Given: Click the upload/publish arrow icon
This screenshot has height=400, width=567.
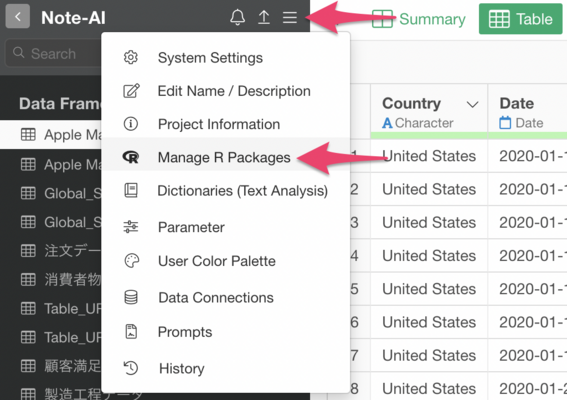Looking at the screenshot, I should 264,17.
